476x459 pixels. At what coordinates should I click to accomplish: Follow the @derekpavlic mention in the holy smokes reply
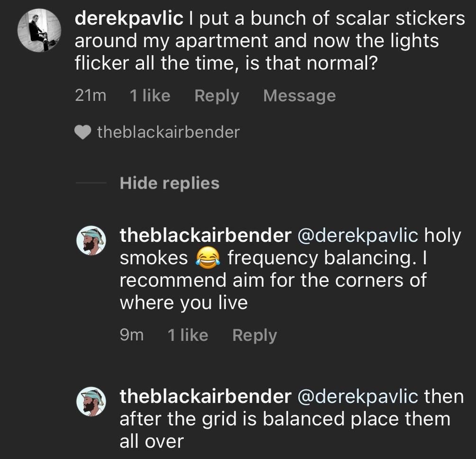click(x=357, y=235)
